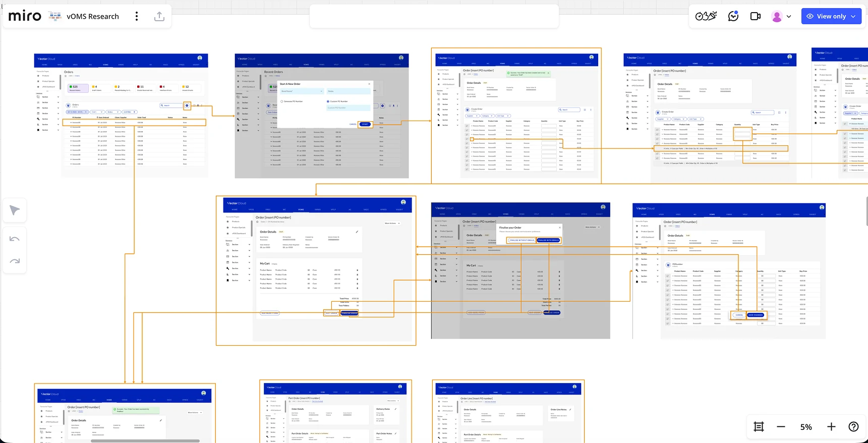Zoom out with the minus button
868x443 pixels.
click(x=781, y=427)
